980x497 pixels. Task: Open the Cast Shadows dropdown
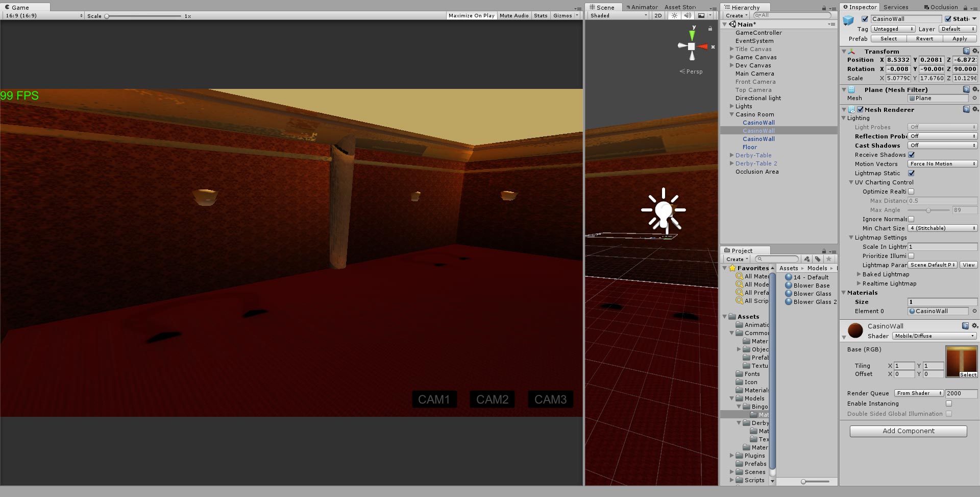[x=942, y=146]
